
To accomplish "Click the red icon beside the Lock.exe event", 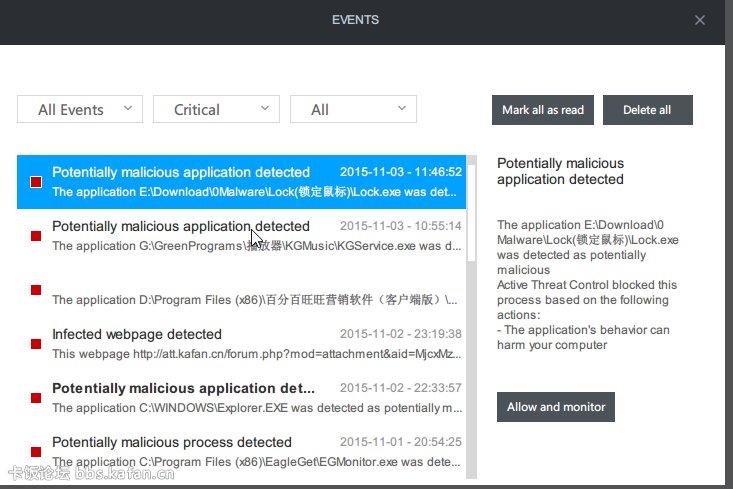I will [x=36, y=182].
